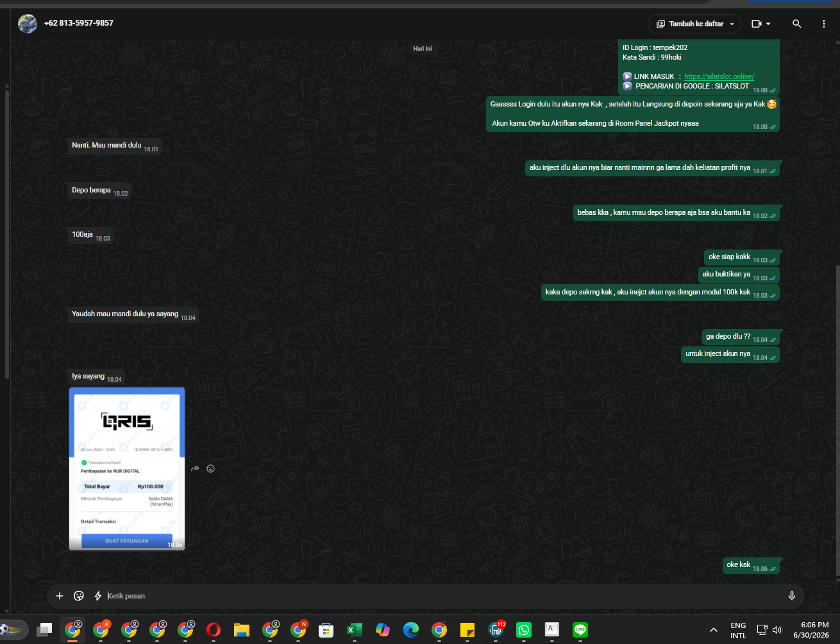This screenshot has width=840, height=644.
Task: Open Excel from taskbar
Action: 355,630
